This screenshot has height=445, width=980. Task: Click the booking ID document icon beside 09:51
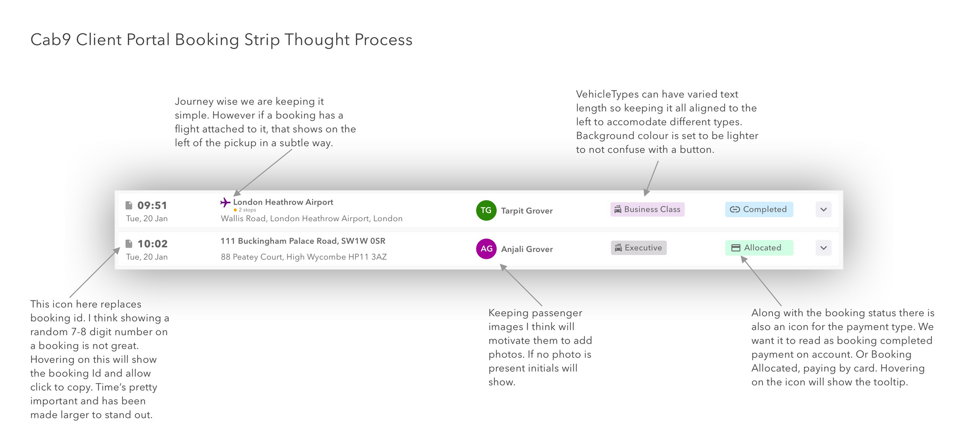(x=129, y=205)
